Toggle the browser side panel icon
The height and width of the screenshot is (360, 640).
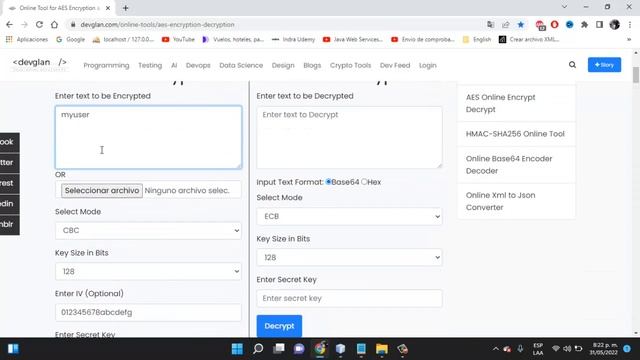[599, 24]
